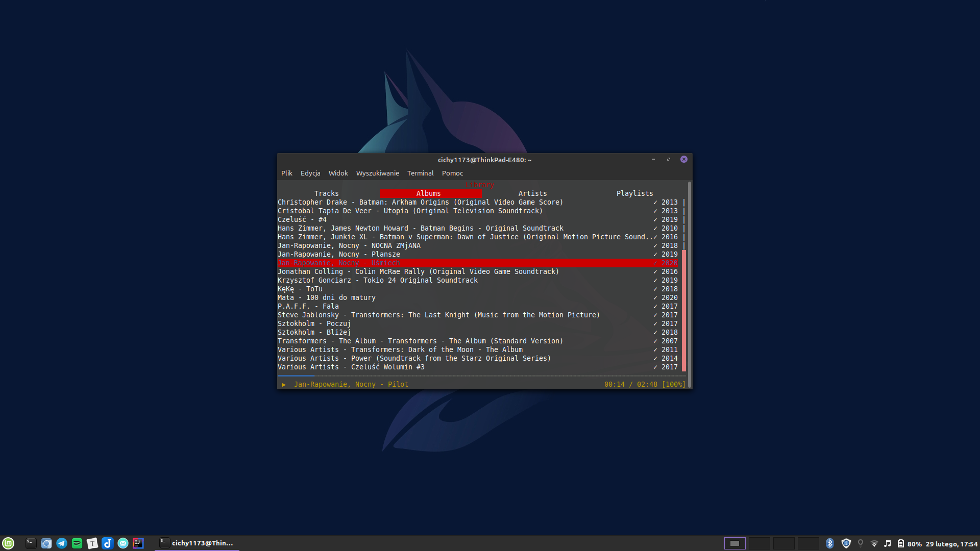The image size is (980, 551).
Task: Open the Playlists tab
Action: coord(634,193)
